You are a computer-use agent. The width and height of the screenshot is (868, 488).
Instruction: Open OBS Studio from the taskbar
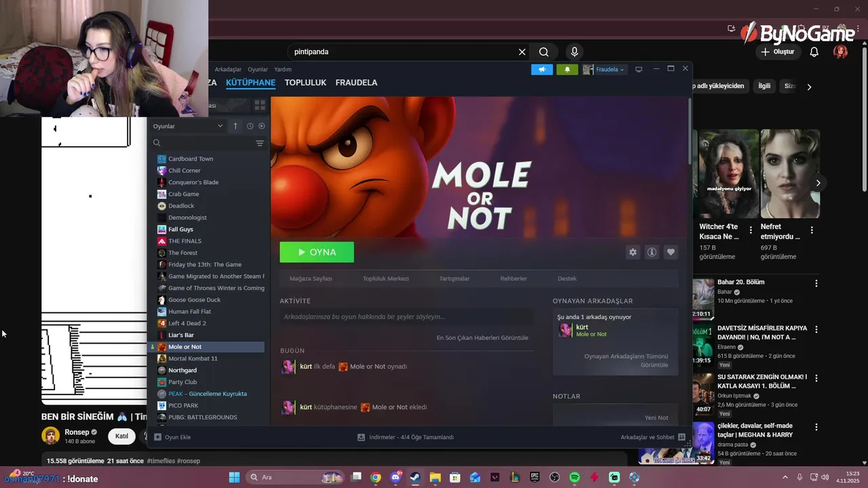[555, 477]
